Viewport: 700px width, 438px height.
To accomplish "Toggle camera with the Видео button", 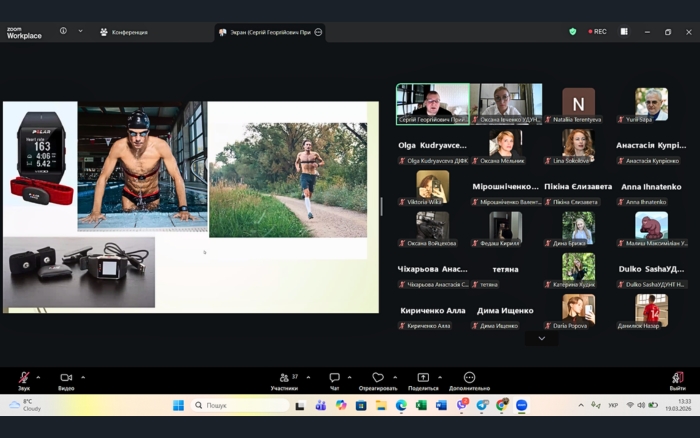I will click(x=66, y=379).
